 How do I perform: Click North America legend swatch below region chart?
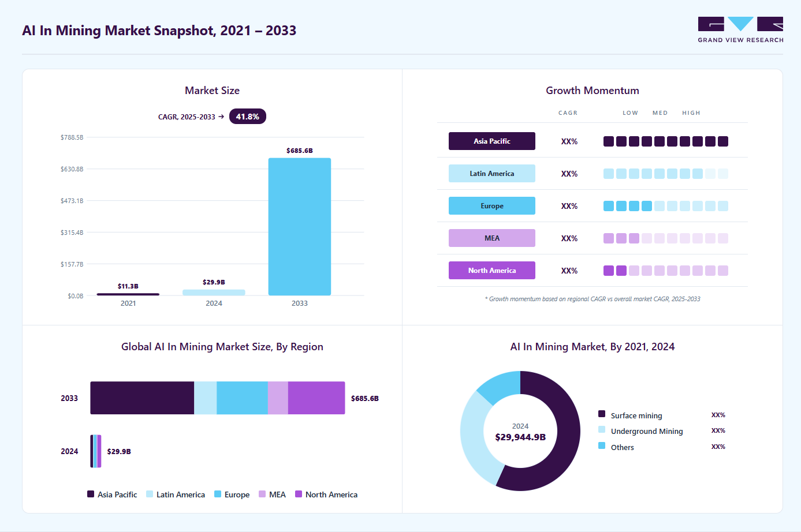(299, 494)
